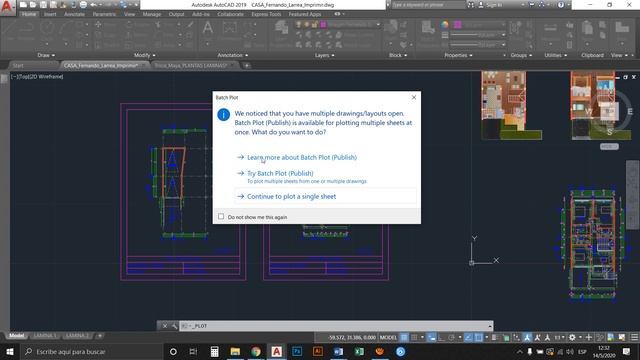Switch to the Annotate ribbon tab
The image size is (640, 360).
pos(74,14)
